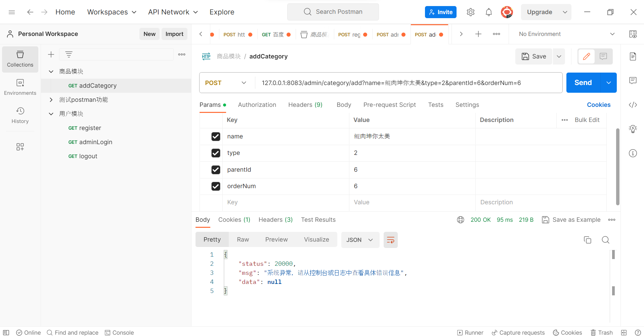The width and height of the screenshot is (644, 336).
Task: Click the filter collections icon
Action: click(x=69, y=54)
